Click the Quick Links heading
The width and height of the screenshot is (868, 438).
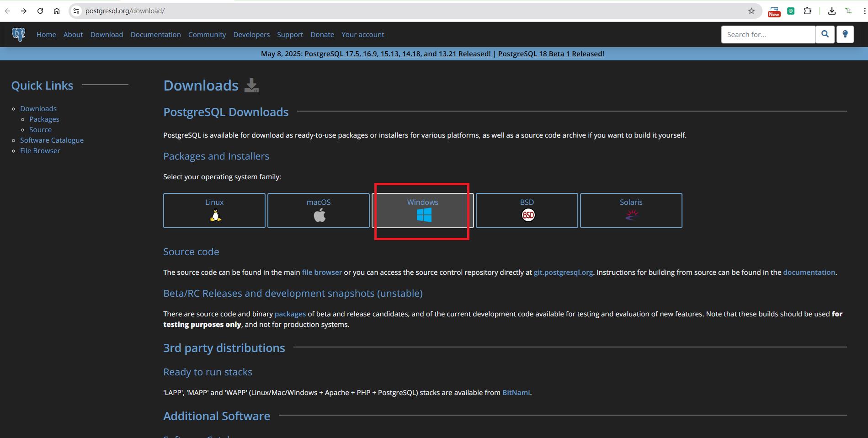pos(42,85)
